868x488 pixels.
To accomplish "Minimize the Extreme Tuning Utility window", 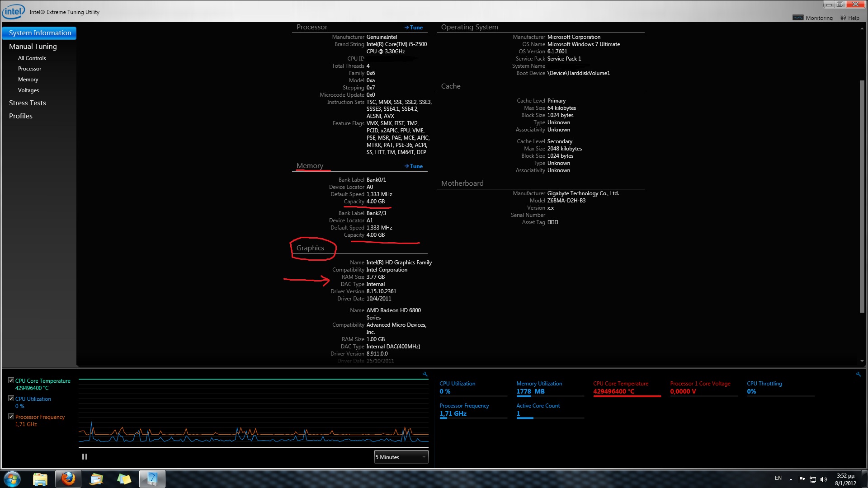I will (829, 5).
